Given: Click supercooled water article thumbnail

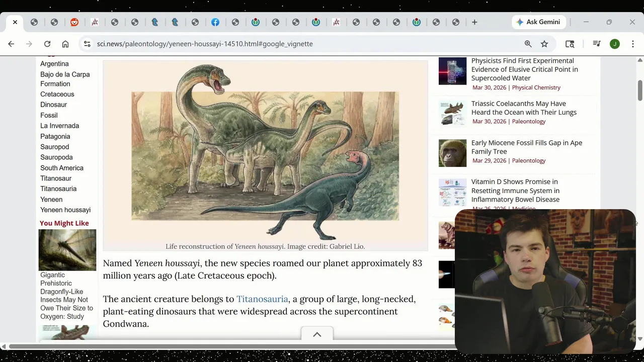Looking at the screenshot, I should coord(452,71).
